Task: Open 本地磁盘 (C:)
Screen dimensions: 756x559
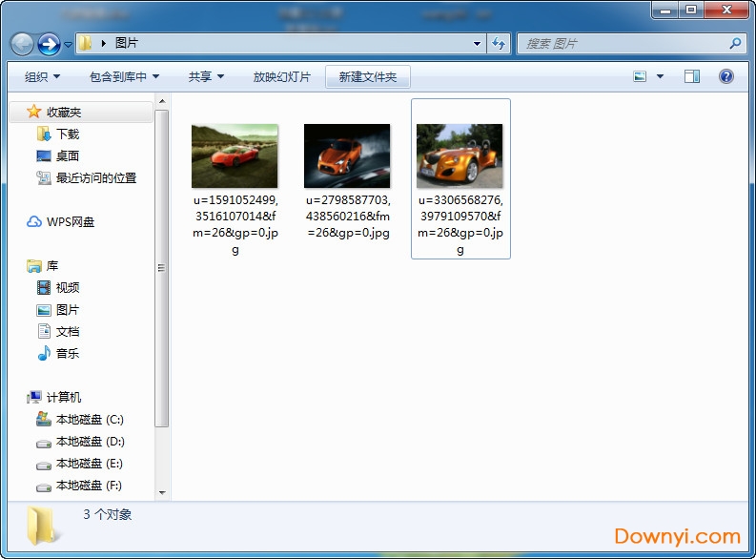Action: [90, 420]
